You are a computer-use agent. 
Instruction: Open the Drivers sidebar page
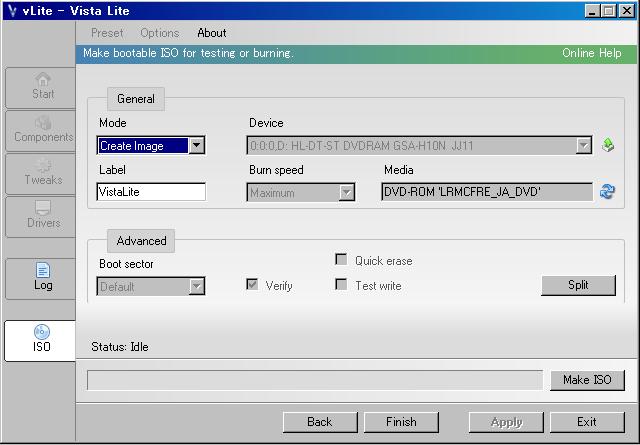pos(41,217)
